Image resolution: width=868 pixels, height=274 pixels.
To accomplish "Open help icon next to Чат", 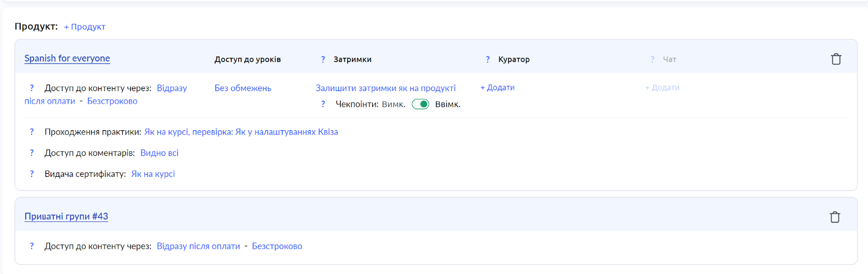I will pos(653,60).
